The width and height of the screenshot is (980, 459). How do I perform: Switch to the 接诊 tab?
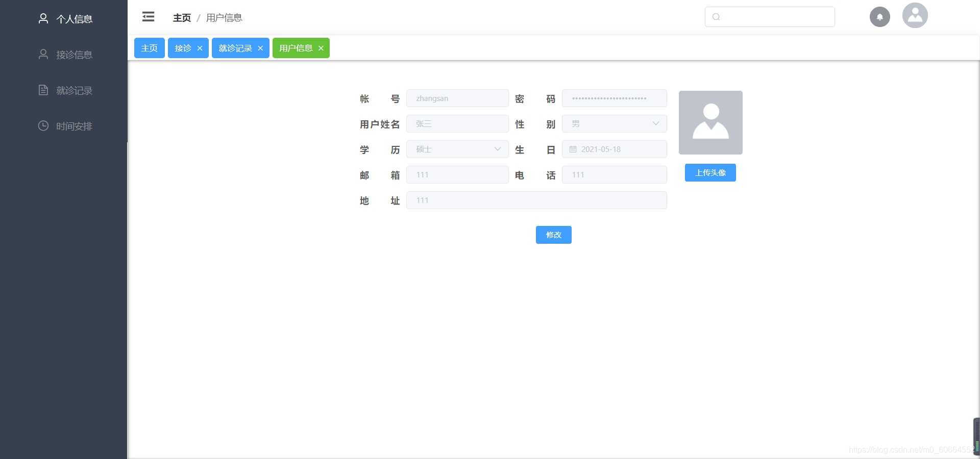coord(183,48)
